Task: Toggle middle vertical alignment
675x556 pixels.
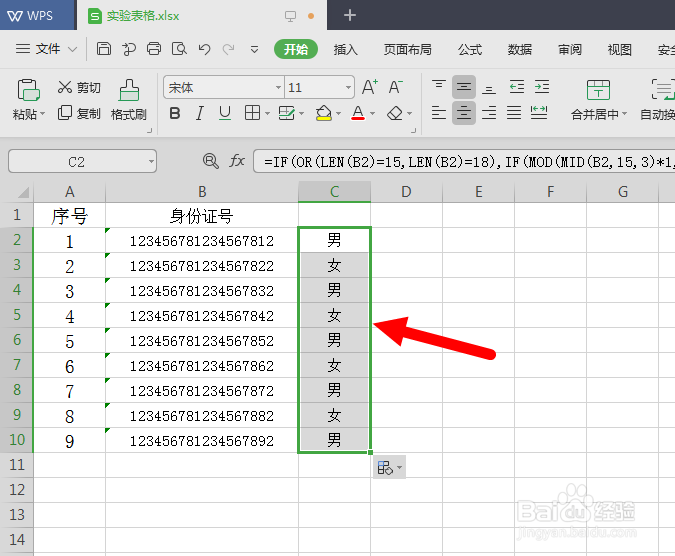Action: click(464, 87)
